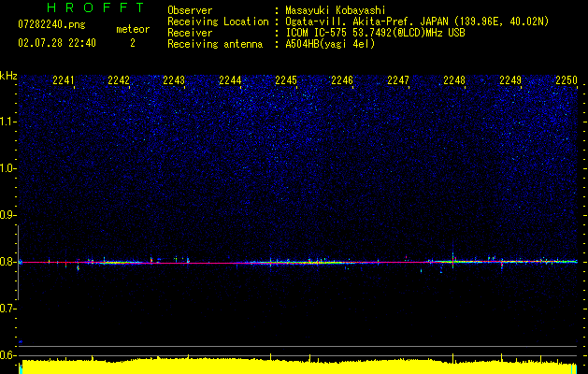
Task: Click the kHz axis unit label
Action: pos(8,76)
